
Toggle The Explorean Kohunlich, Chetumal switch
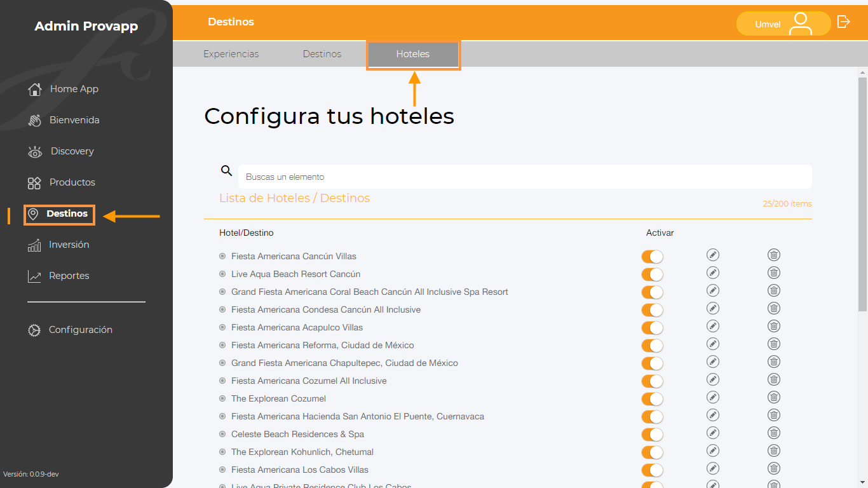pyautogui.click(x=652, y=452)
